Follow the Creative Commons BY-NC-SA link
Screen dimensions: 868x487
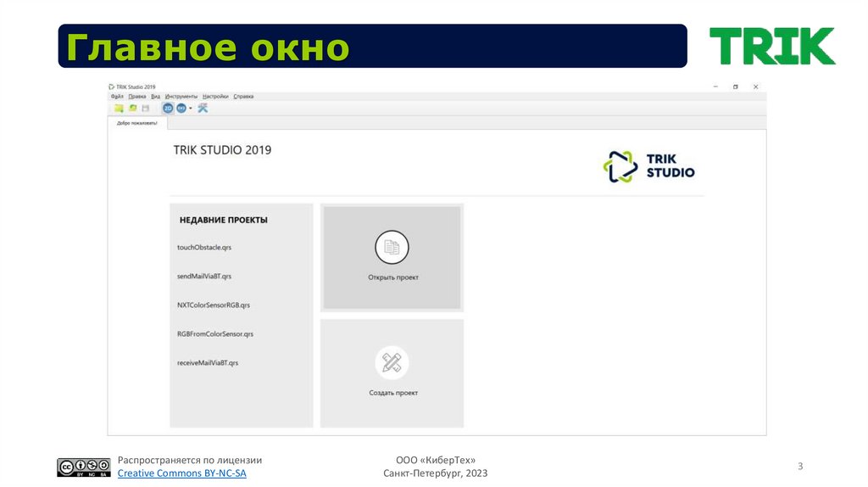(x=181, y=473)
